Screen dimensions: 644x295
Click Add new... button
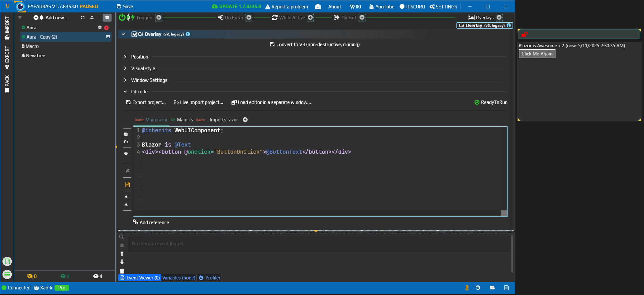50,18
